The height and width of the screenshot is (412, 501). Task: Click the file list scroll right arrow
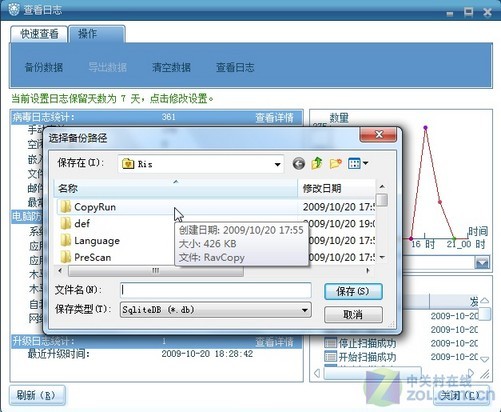pos(368,270)
